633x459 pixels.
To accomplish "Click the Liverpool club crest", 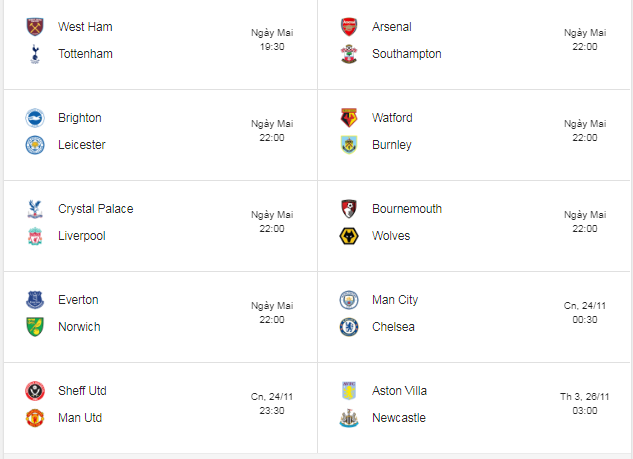I will [x=35, y=236].
